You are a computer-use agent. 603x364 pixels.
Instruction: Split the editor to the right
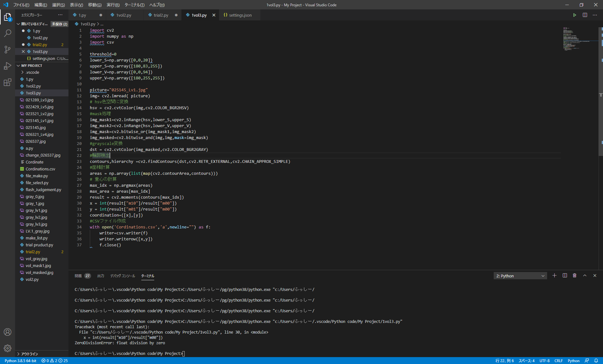[585, 15]
